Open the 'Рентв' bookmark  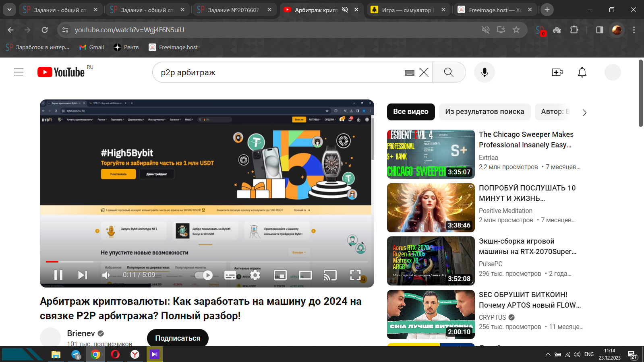[x=126, y=47]
